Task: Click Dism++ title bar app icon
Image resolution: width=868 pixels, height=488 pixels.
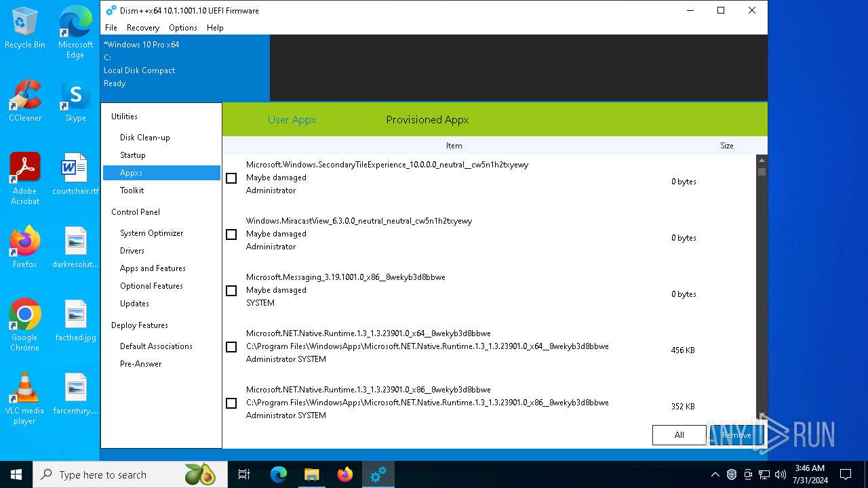Action: point(111,10)
